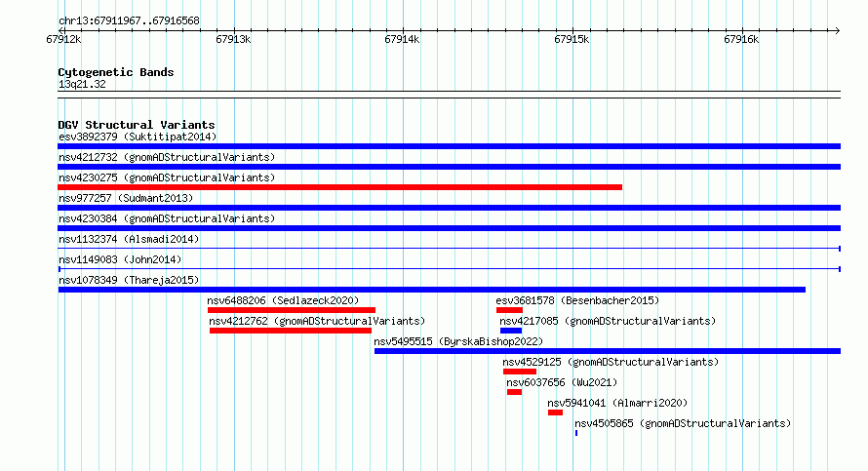This screenshot has height=471, width=868.
Task: Click the thin blue line for nsv1149083
Action: click(449, 269)
